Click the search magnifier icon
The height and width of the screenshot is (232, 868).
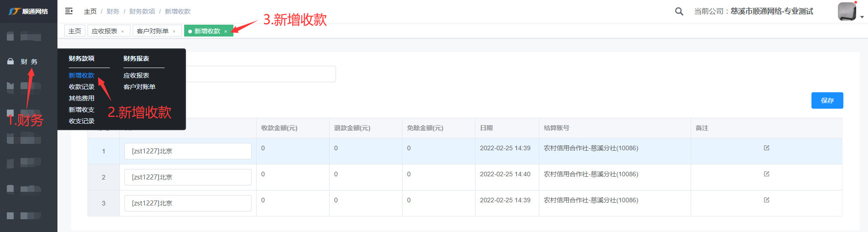tap(679, 11)
